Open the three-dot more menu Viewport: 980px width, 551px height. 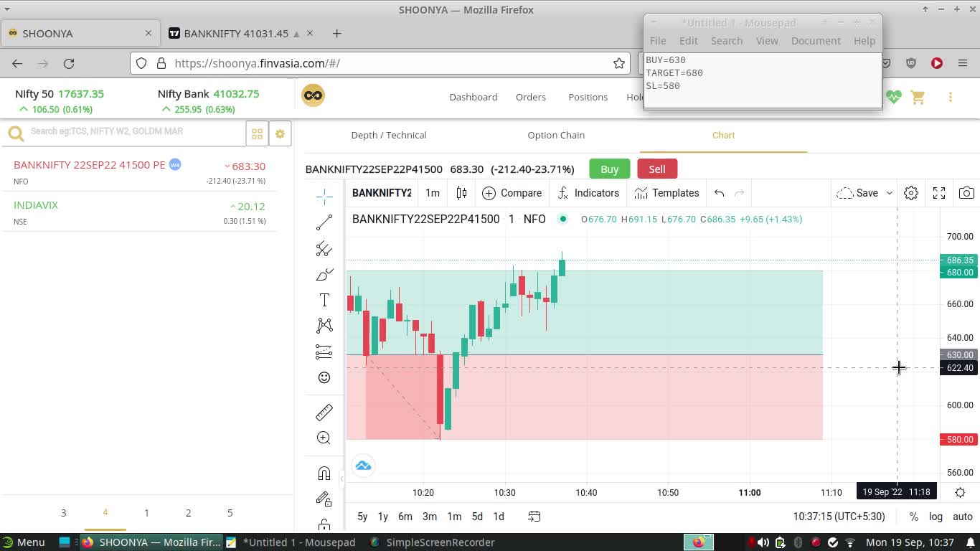[951, 97]
